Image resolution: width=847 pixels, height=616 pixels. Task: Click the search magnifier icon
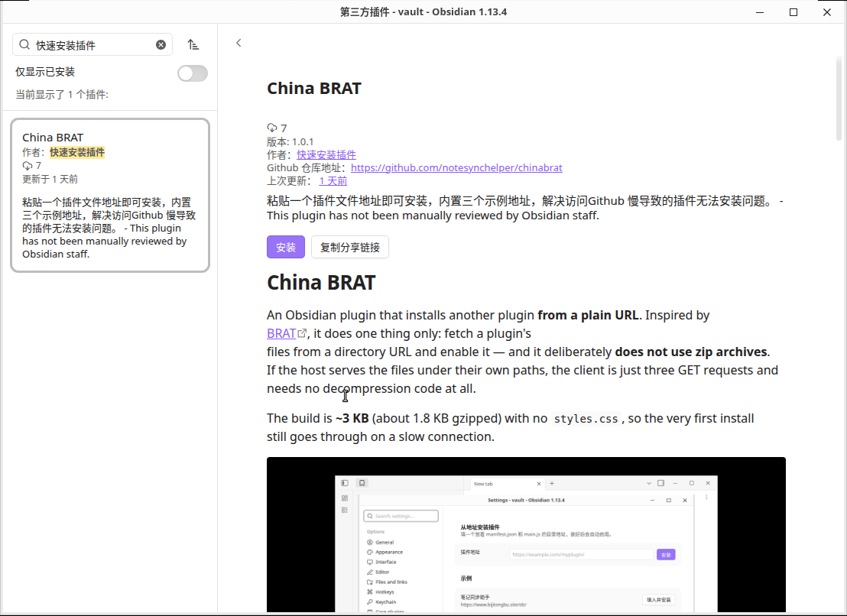click(x=24, y=45)
